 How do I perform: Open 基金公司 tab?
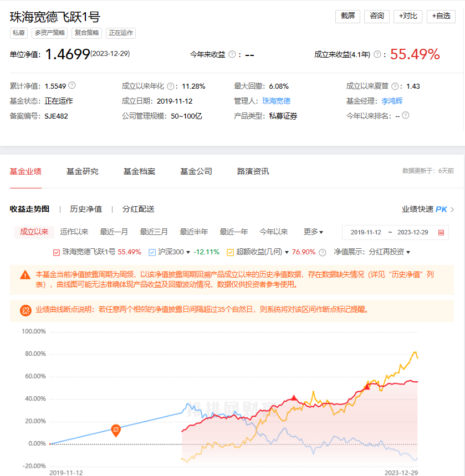coord(196,172)
